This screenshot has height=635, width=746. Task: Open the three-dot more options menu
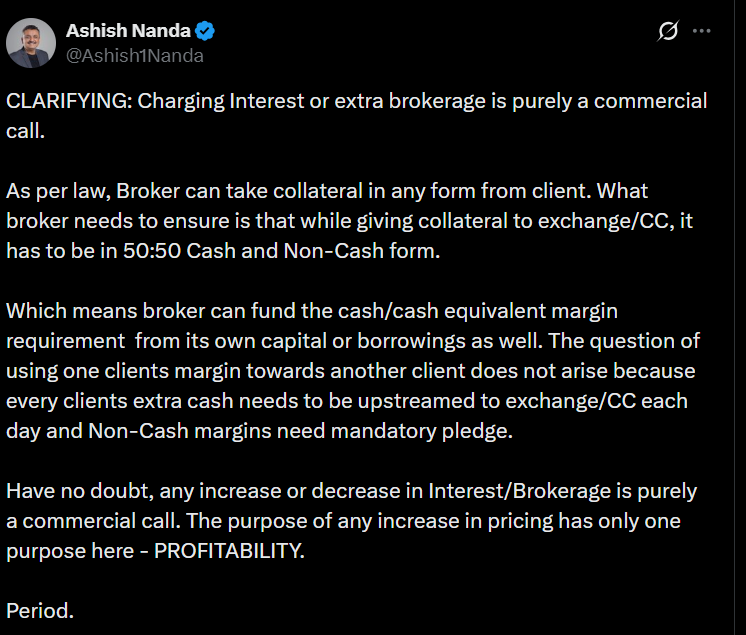(x=703, y=32)
